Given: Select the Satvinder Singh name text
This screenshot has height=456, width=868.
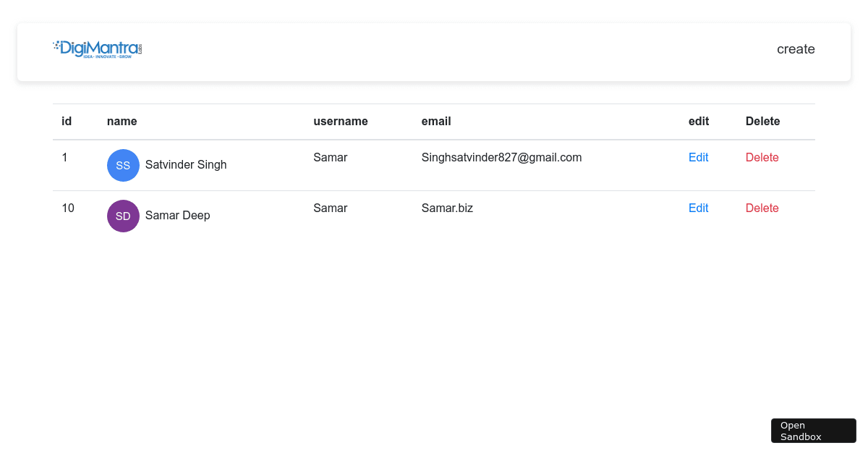Looking at the screenshot, I should click(186, 165).
